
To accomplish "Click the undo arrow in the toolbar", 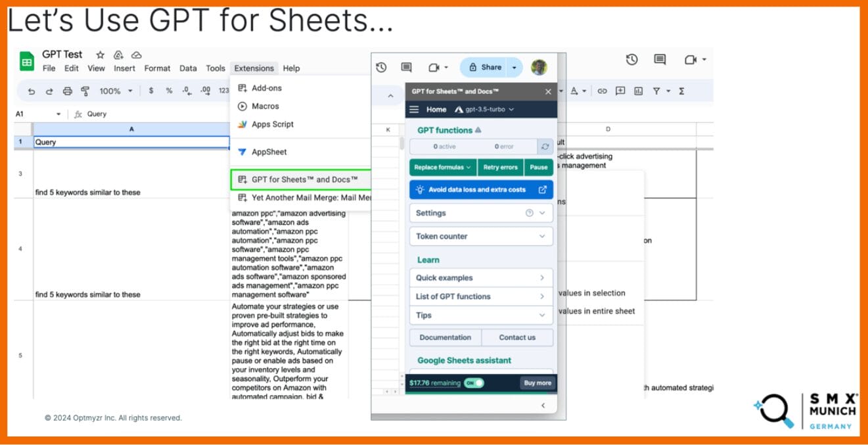I will (x=31, y=91).
